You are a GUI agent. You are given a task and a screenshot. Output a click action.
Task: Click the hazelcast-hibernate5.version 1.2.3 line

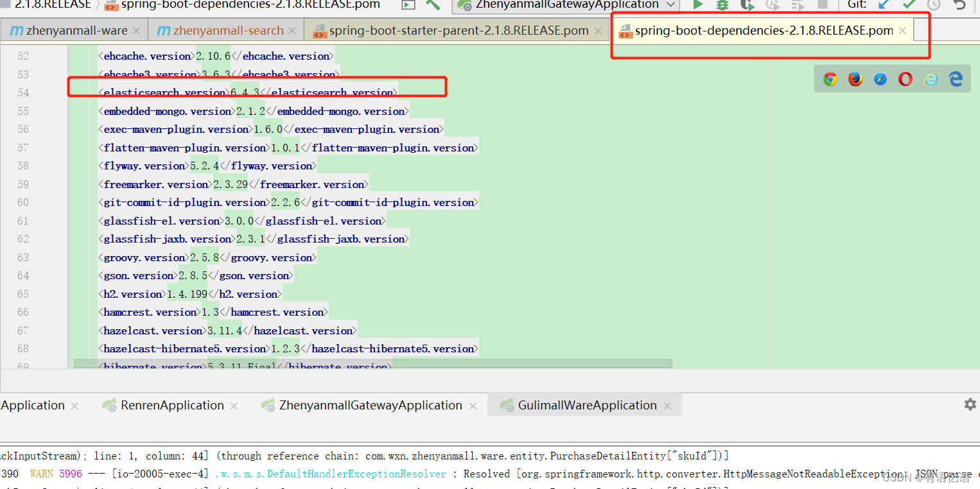click(288, 349)
